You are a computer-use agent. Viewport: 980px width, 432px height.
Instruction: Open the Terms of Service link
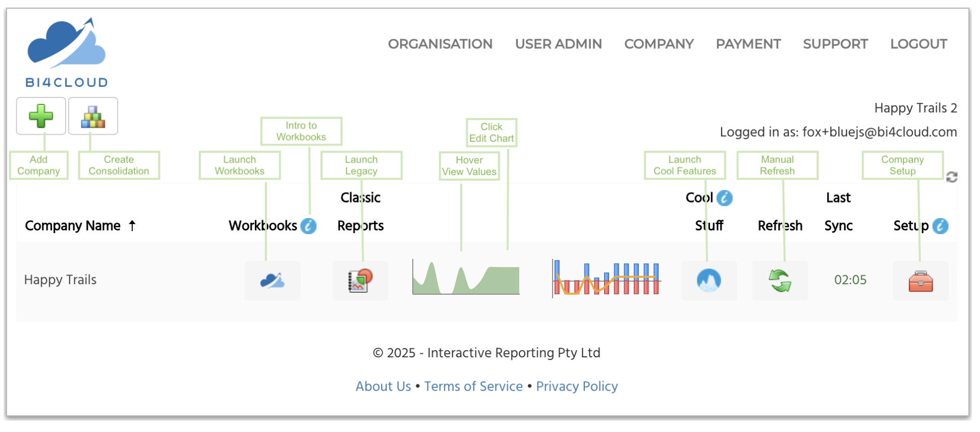pyautogui.click(x=473, y=386)
